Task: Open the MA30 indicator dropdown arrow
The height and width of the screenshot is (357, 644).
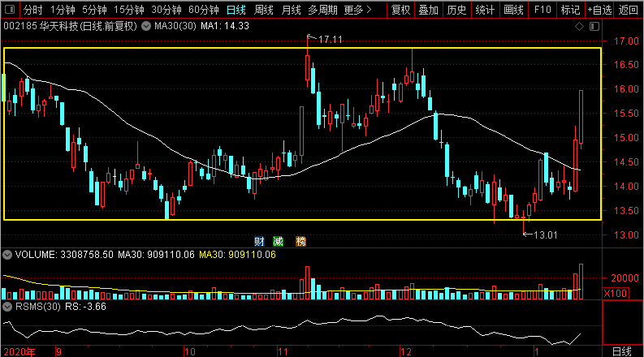Action: click(146, 26)
